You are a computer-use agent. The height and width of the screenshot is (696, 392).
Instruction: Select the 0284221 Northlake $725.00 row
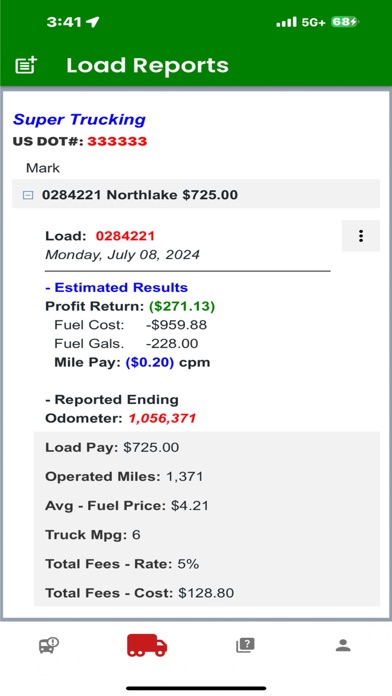tap(196, 194)
